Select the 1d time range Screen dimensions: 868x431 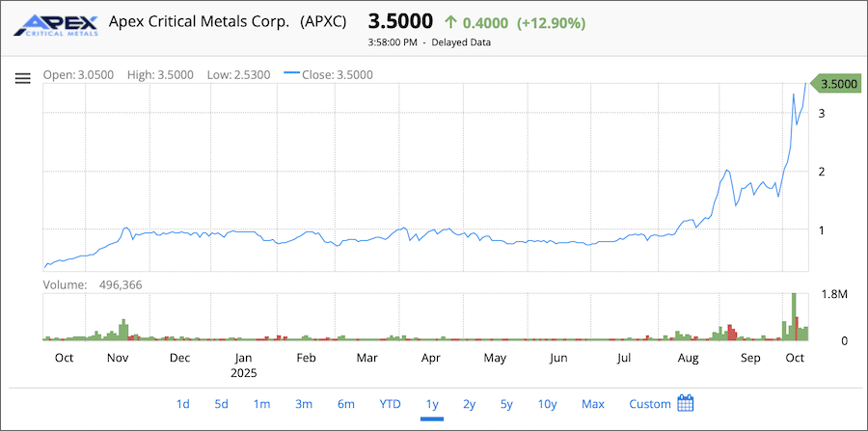[183, 404]
